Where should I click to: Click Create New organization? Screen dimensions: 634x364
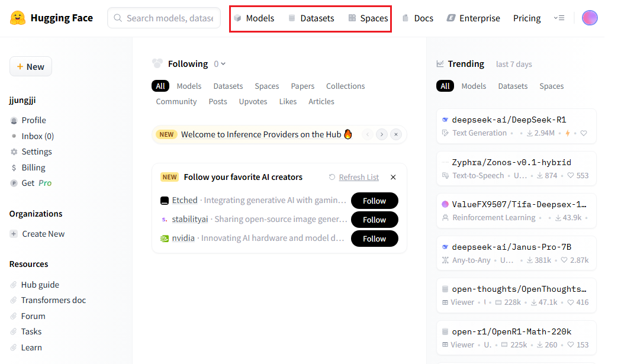coord(37,234)
